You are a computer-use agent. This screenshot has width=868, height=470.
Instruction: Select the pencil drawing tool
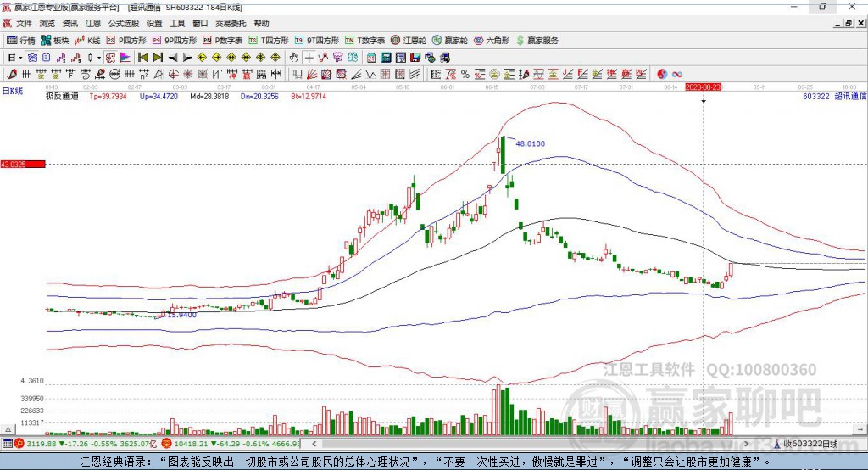[x=12, y=75]
